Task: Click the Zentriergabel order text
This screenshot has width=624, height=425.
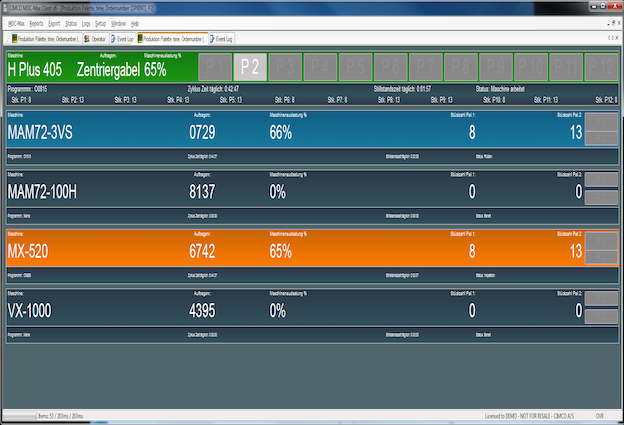Action: coord(108,70)
